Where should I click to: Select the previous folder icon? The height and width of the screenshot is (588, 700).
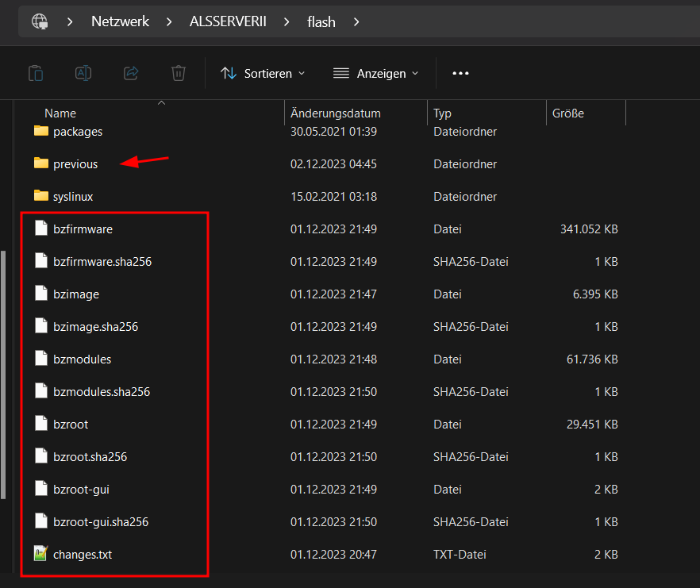tap(41, 163)
